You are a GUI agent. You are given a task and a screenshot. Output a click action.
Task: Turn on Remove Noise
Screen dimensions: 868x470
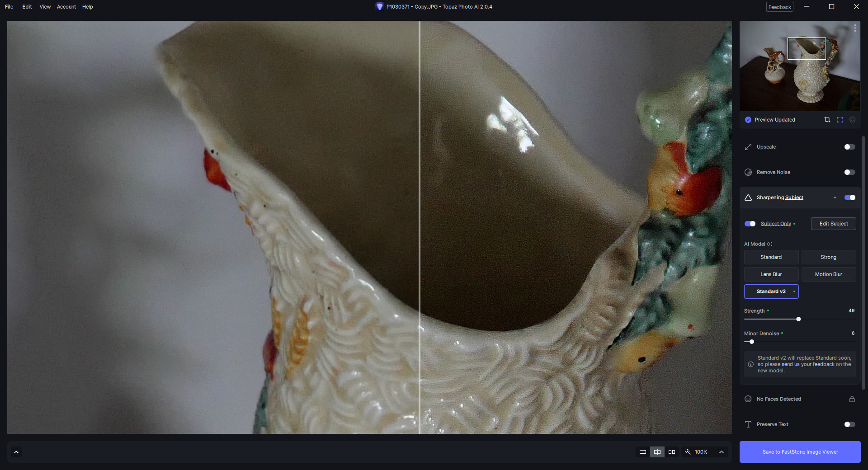point(849,172)
